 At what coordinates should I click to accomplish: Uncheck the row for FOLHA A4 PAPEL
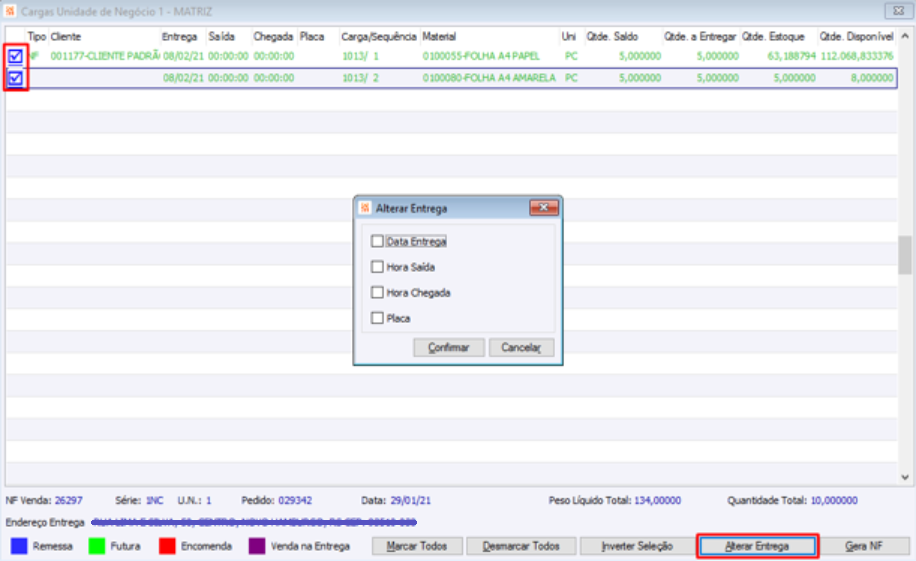coord(15,56)
